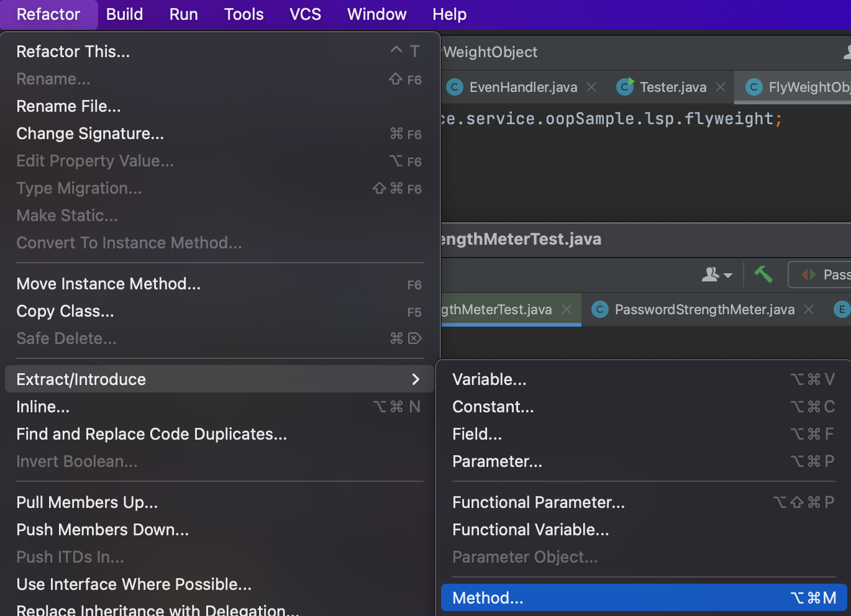851x616 pixels.
Task: Click the package declaration line in editor
Action: (x=612, y=119)
